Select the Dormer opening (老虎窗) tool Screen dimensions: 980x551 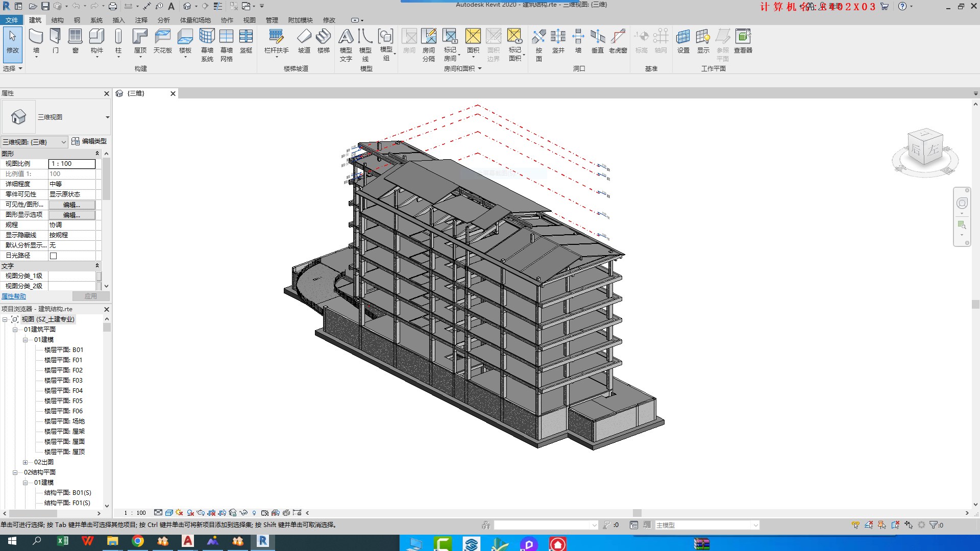tap(618, 41)
